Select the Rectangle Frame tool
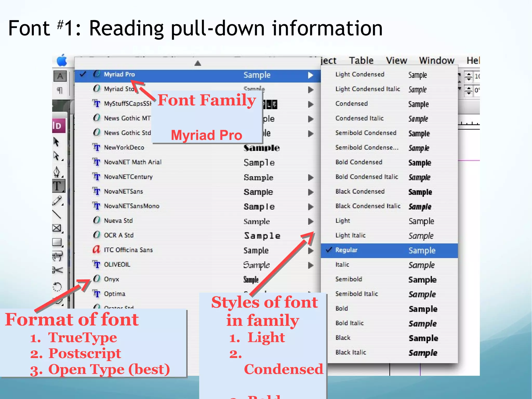The image size is (532, 399). (57, 228)
